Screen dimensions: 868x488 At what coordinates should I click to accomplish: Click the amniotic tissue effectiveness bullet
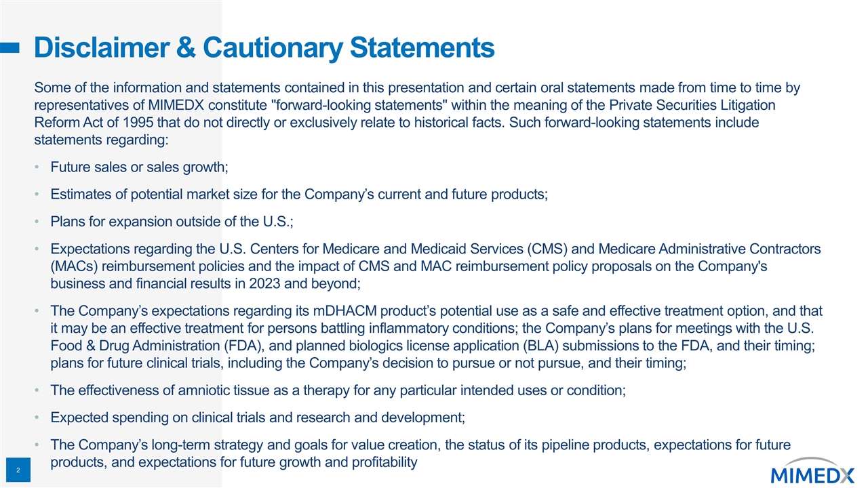(338, 391)
